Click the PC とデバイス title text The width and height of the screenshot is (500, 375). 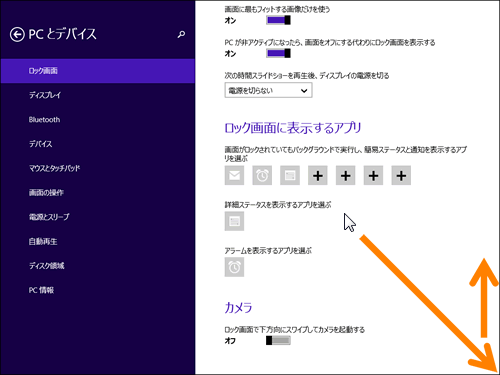62,34
